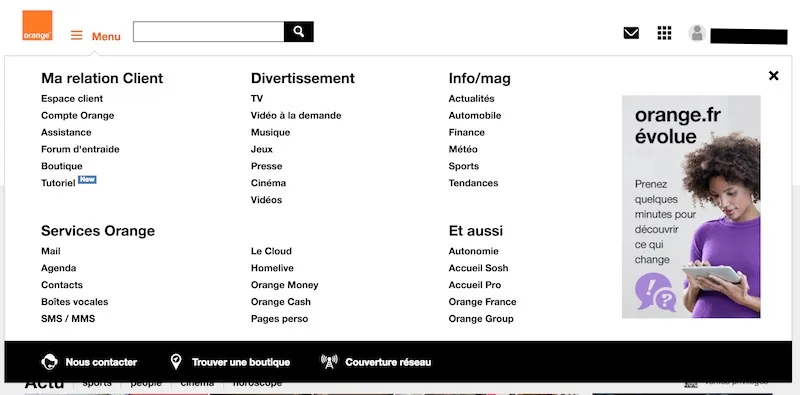Go to Vidéos
This screenshot has width=800, height=395.
[x=266, y=200]
